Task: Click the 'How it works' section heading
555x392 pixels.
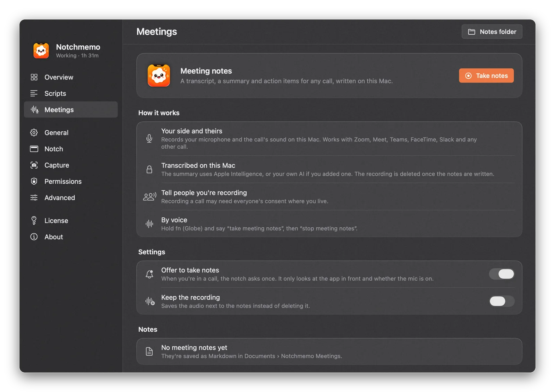Action: click(159, 113)
